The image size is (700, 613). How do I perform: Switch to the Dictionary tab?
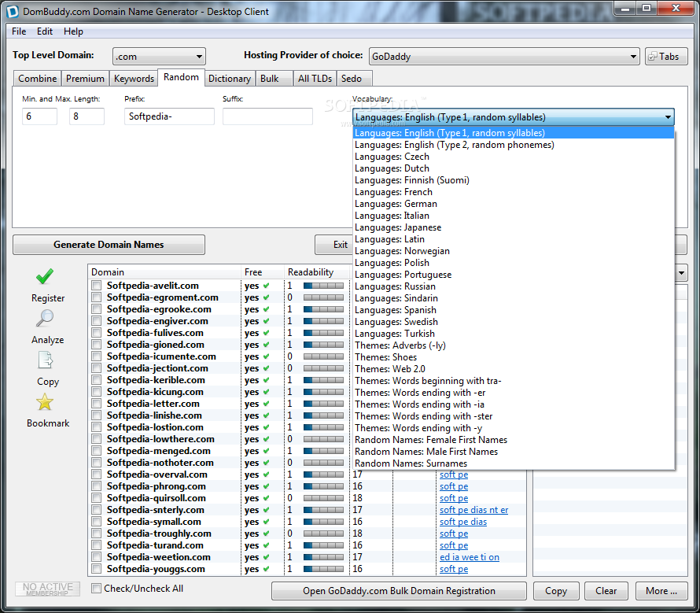[230, 78]
